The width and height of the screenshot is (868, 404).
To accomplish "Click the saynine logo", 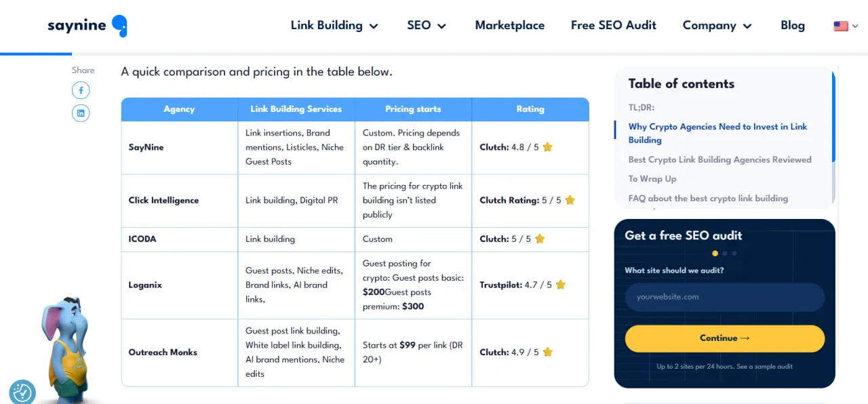I will click(87, 26).
